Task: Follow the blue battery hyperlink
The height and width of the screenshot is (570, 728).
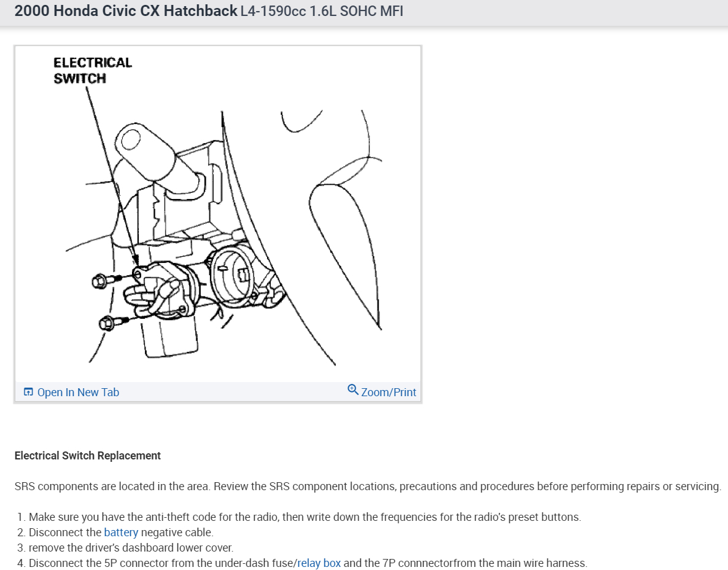Action: [x=121, y=533]
